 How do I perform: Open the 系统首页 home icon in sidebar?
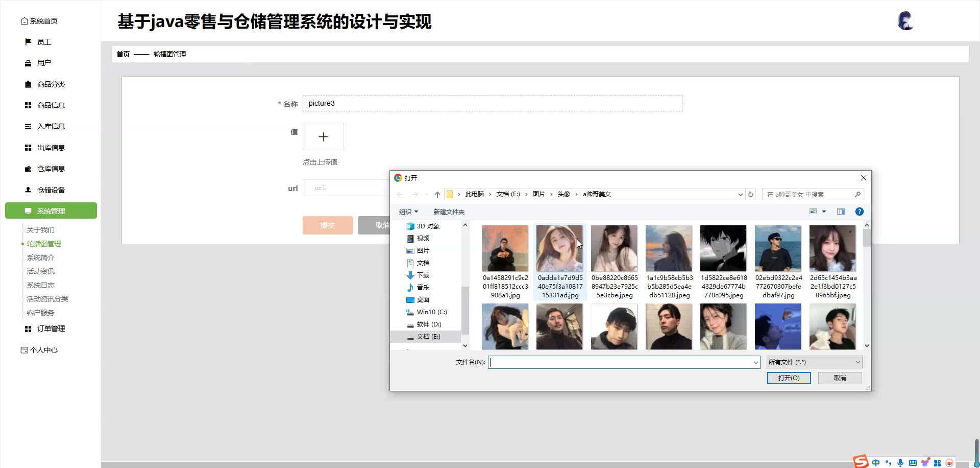24,21
